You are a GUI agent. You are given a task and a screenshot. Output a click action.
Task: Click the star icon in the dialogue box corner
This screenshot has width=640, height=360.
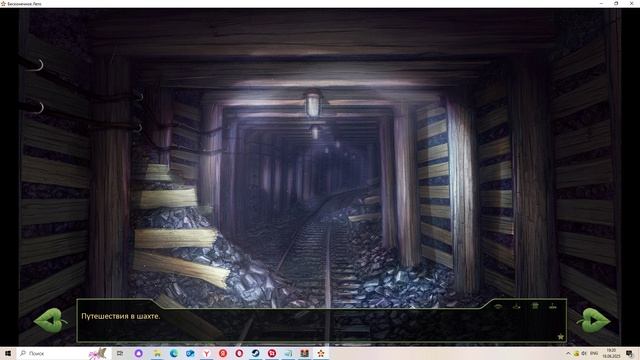(x=561, y=337)
